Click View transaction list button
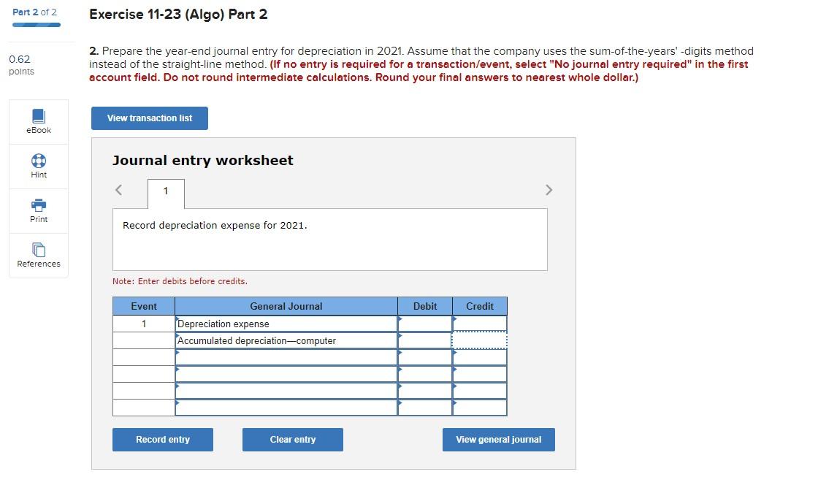This screenshot has width=837, height=504. click(150, 118)
